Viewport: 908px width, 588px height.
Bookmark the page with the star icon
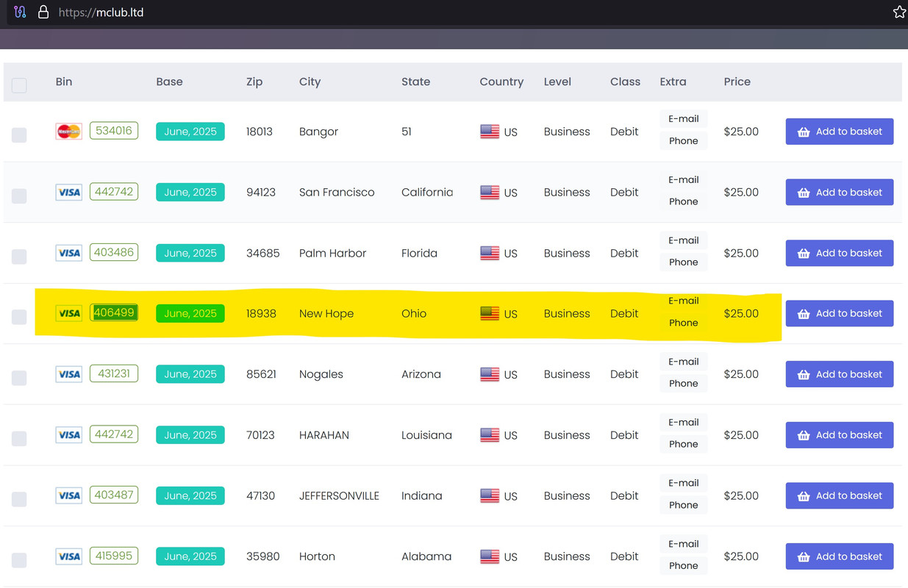pyautogui.click(x=898, y=12)
